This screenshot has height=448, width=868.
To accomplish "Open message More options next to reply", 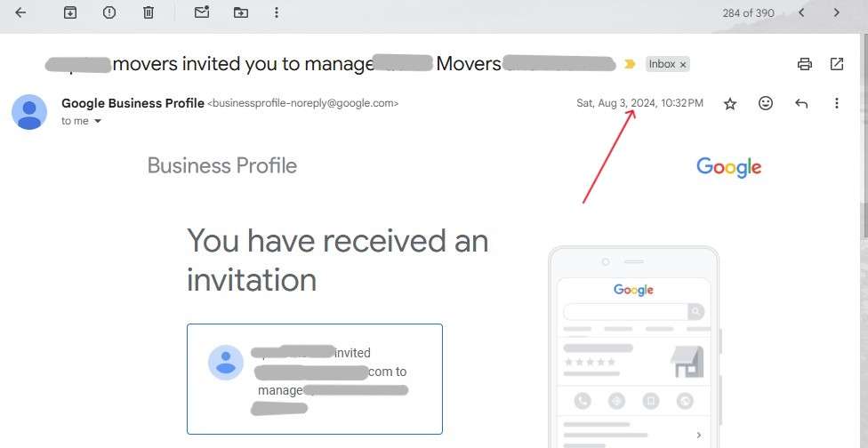I will click(837, 103).
